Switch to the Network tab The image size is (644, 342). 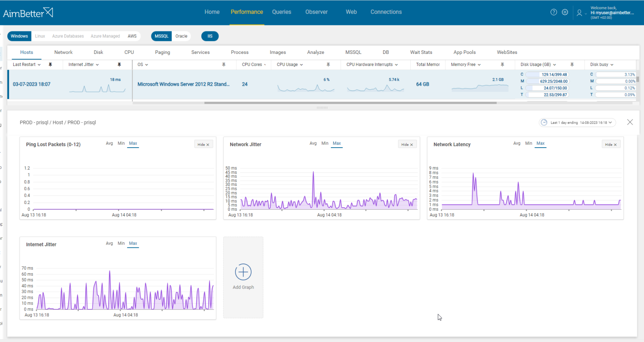click(64, 52)
